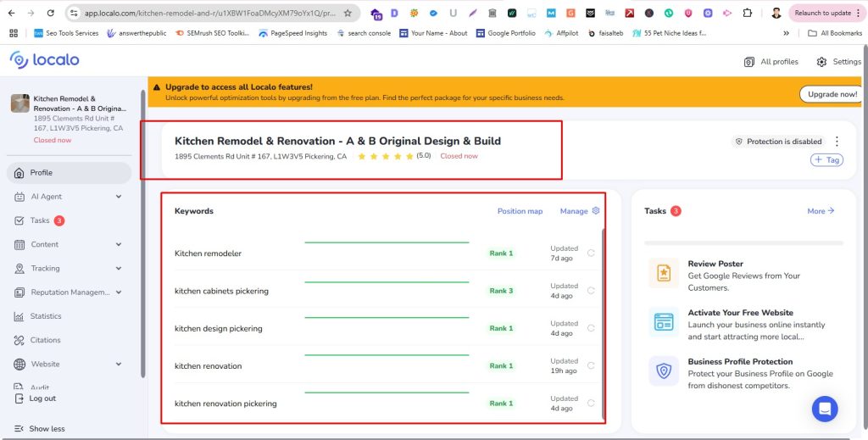Click Profile Protection shield icon

pyautogui.click(x=664, y=370)
